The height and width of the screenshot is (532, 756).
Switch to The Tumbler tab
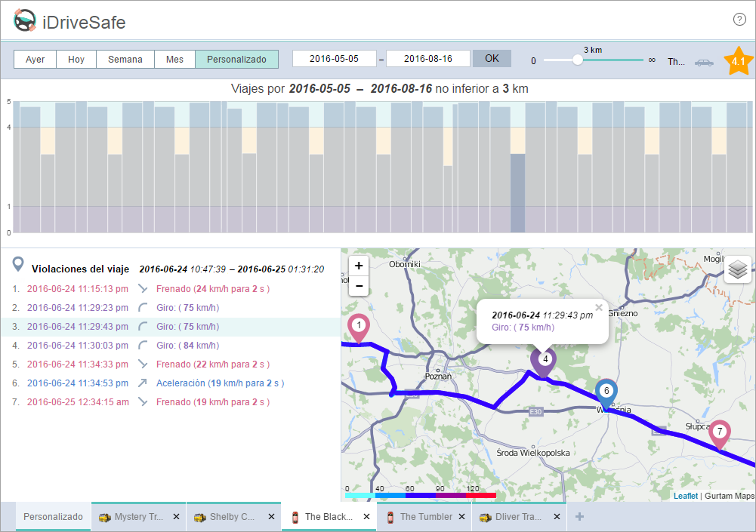(x=425, y=517)
